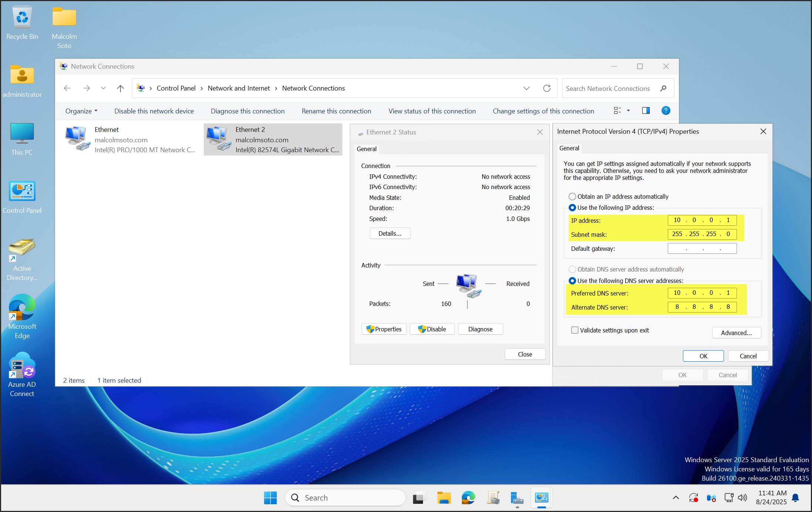Open File Explorer from the taskbar
Image resolution: width=812 pixels, height=512 pixels.
coord(443,498)
